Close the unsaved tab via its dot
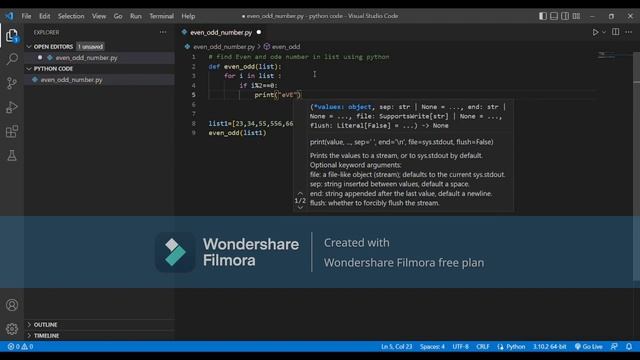The height and width of the screenshot is (360, 640). (x=259, y=32)
